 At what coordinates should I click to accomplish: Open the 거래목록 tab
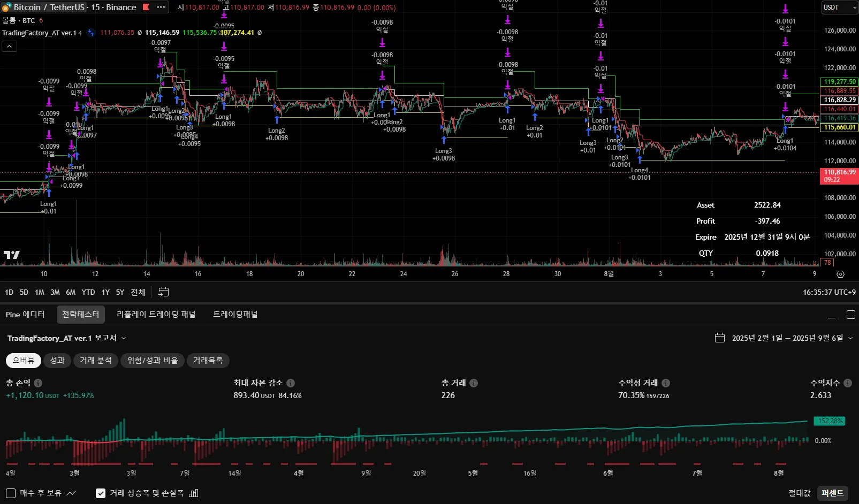208,361
